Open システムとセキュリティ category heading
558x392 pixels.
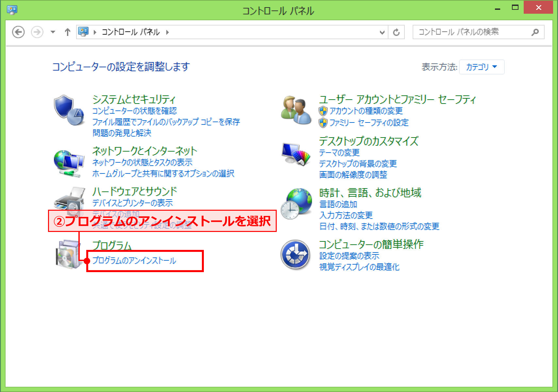134,99
